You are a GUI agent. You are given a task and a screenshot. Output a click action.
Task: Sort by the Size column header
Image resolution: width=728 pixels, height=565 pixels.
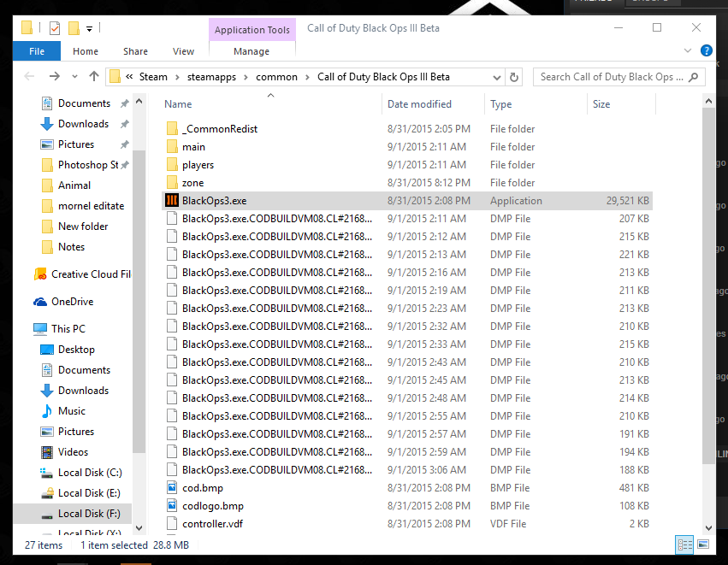(x=621, y=104)
